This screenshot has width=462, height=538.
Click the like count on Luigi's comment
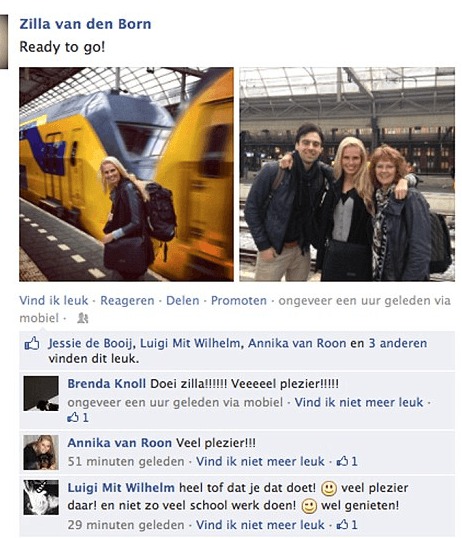coord(347,525)
